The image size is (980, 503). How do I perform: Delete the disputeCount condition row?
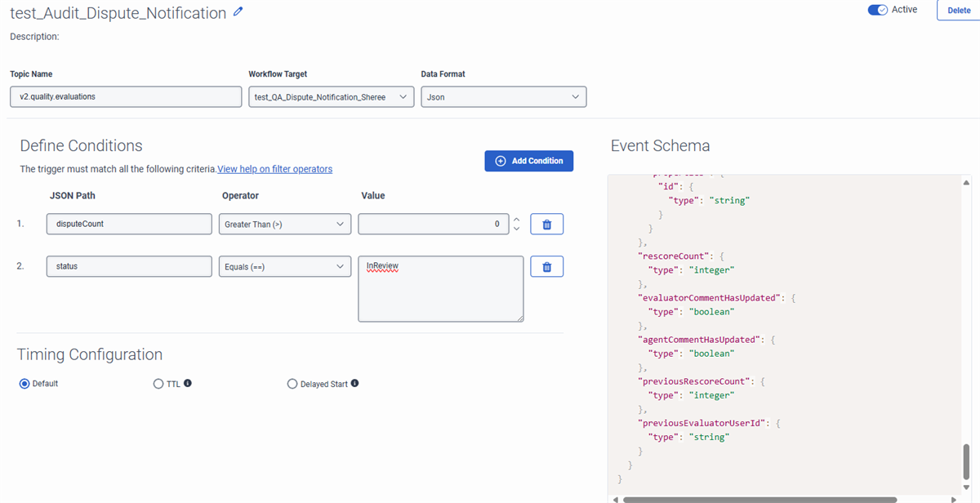click(546, 224)
